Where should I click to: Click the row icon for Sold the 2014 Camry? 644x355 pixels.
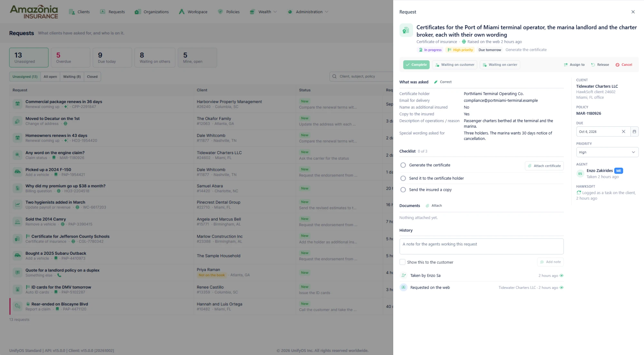(17, 222)
